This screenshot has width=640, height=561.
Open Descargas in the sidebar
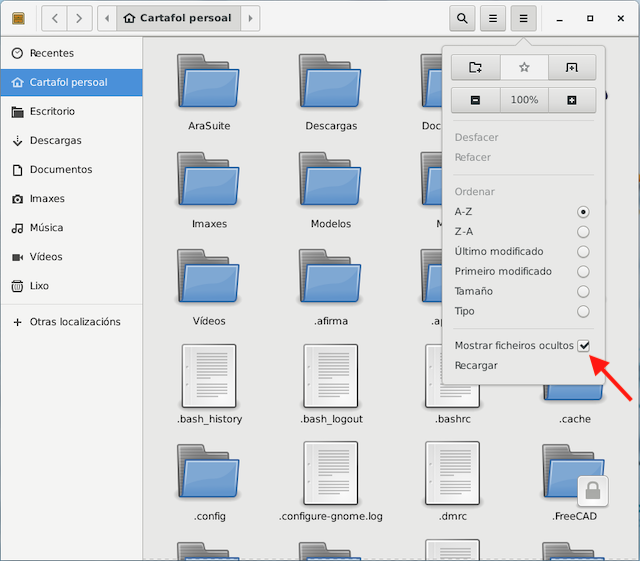coord(56,141)
